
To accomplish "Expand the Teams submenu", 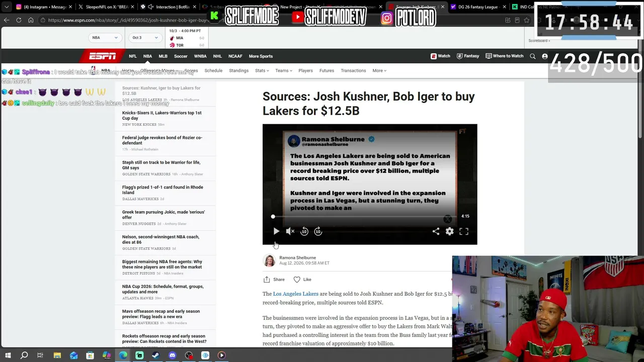I will [284, 71].
